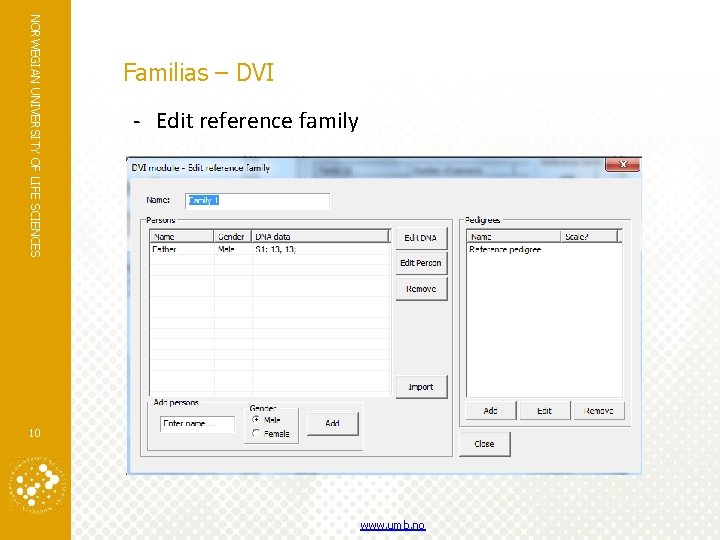
Task: Select the Reference pedigree entry
Action: tap(505, 249)
